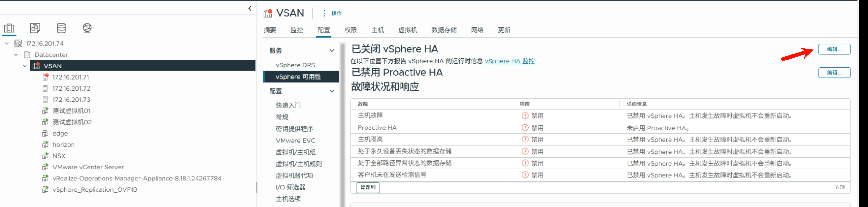
Task: Click the configuration sidebar vertical scrollbar
Action: [x=342, y=125]
